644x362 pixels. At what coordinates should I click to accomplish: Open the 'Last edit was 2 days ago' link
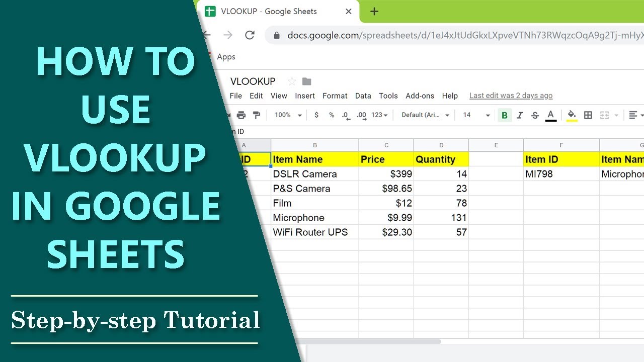511,96
